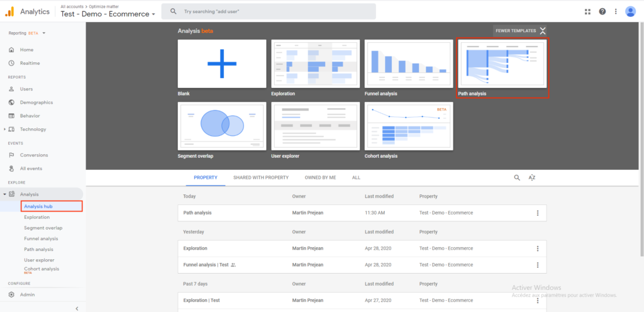The width and height of the screenshot is (644, 312).
Task: Collapse the sidebar with the chevron arrow
Action: click(x=77, y=308)
